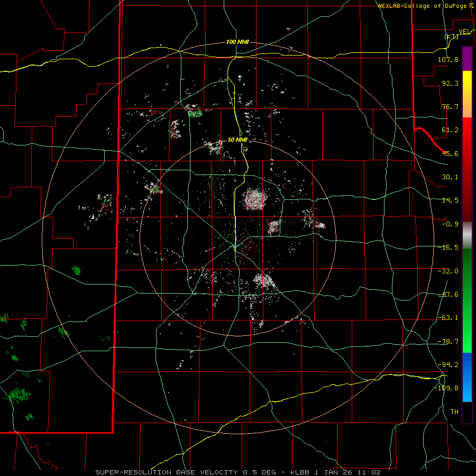Select the -78.7 velocity scale value
Viewport: 476px width, 476px height.
point(448,342)
